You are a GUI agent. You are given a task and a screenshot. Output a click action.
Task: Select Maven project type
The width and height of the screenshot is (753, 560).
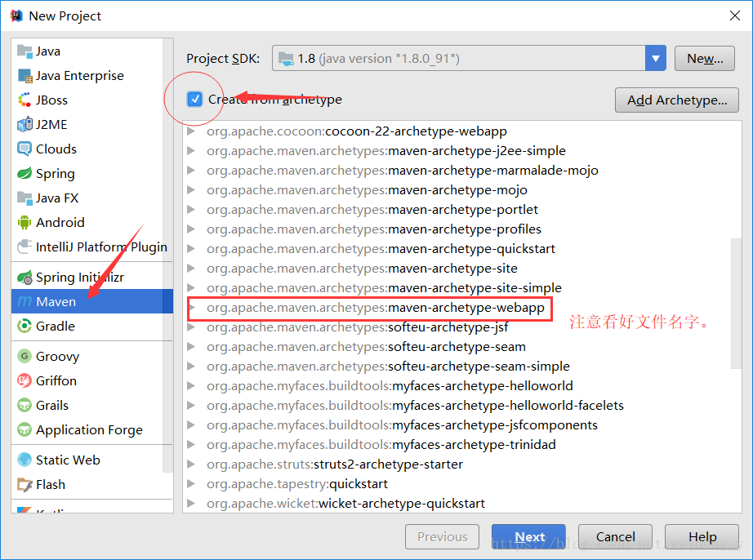pyautogui.click(x=91, y=301)
